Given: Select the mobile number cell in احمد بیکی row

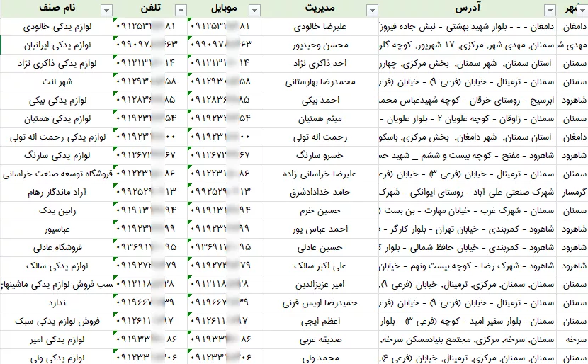Looking at the screenshot, I should click(225, 100).
